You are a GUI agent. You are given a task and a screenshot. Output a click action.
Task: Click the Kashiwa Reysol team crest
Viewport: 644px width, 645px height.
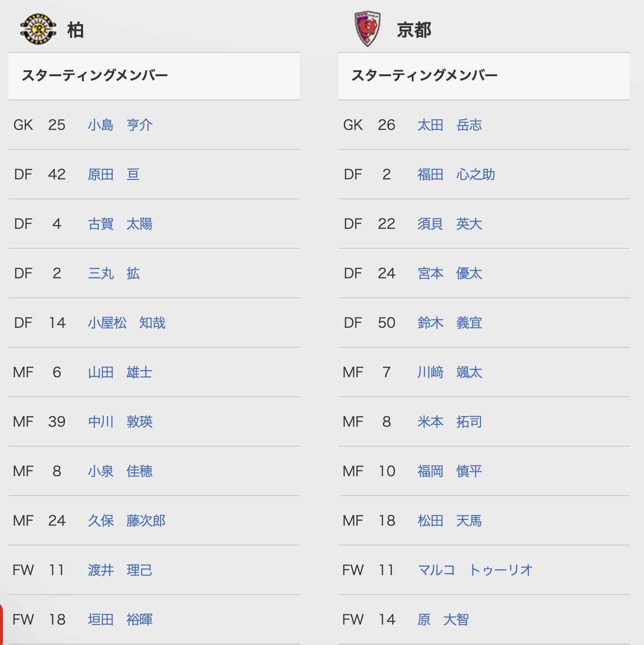click(x=38, y=29)
